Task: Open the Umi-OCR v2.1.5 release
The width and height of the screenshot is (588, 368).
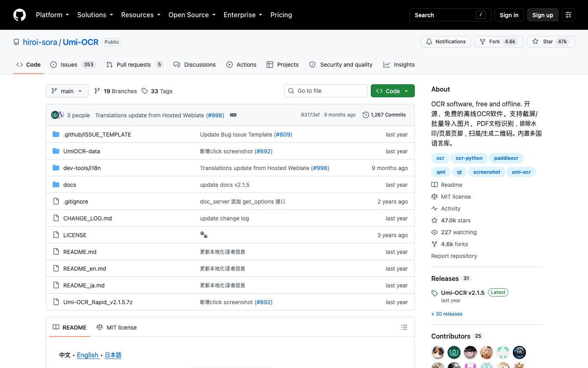Action: pyautogui.click(x=463, y=293)
